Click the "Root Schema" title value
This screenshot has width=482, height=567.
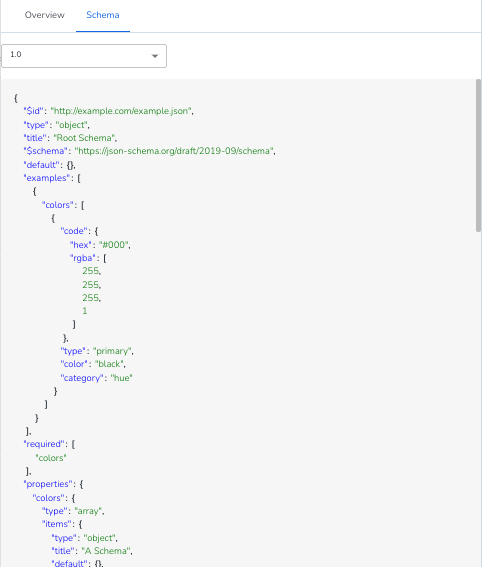tap(84, 138)
